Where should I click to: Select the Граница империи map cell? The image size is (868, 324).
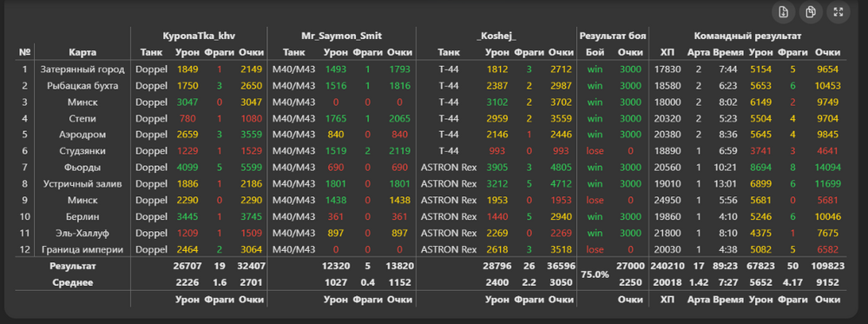point(82,250)
